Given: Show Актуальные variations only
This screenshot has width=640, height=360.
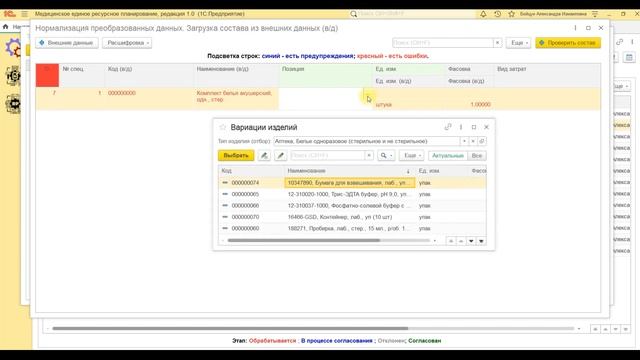Looking at the screenshot, I should point(448,156).
